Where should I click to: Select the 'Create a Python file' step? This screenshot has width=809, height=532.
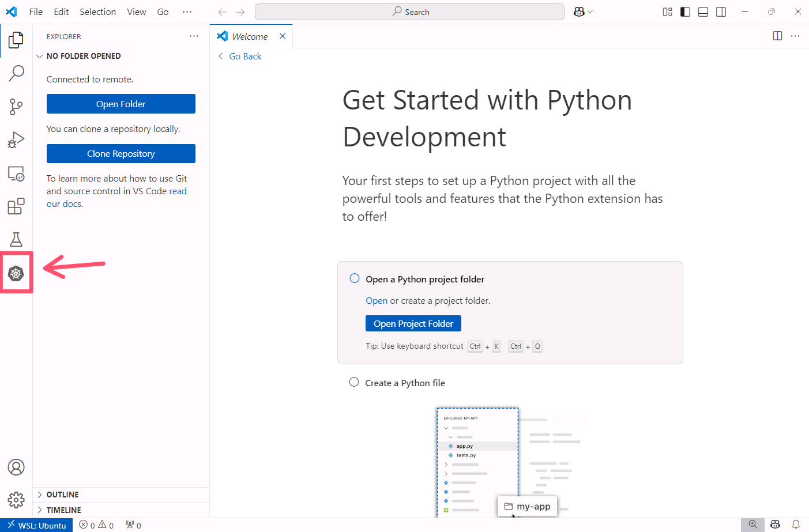click(405, 383)
